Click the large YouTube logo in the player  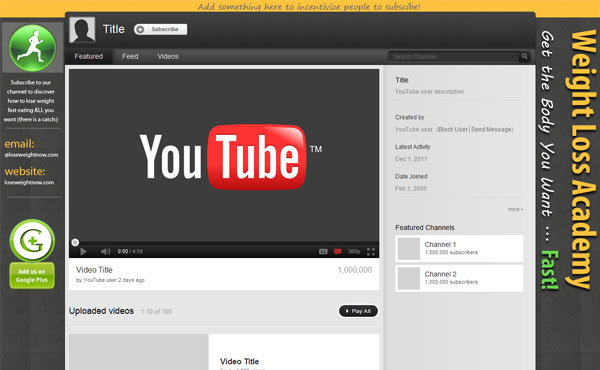pos(231,157)
